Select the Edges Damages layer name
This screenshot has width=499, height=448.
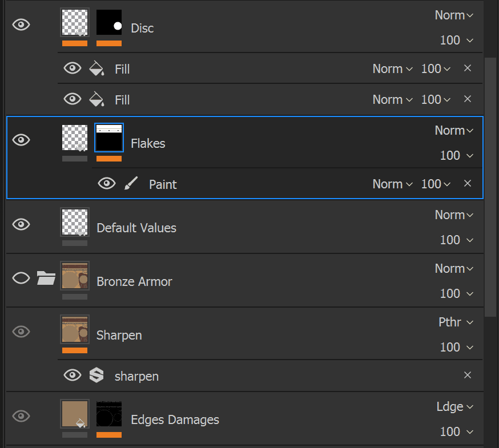point(175,419)
